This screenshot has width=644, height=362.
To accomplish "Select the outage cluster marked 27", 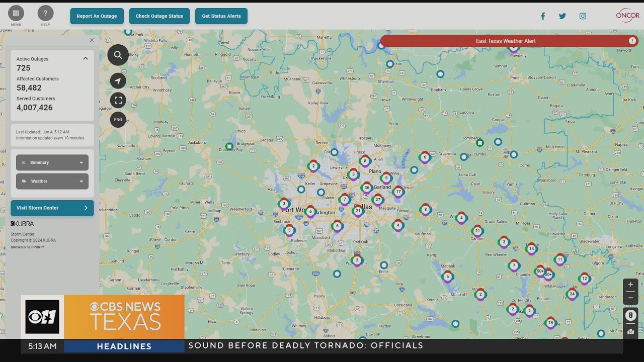I will pos(378,200).
